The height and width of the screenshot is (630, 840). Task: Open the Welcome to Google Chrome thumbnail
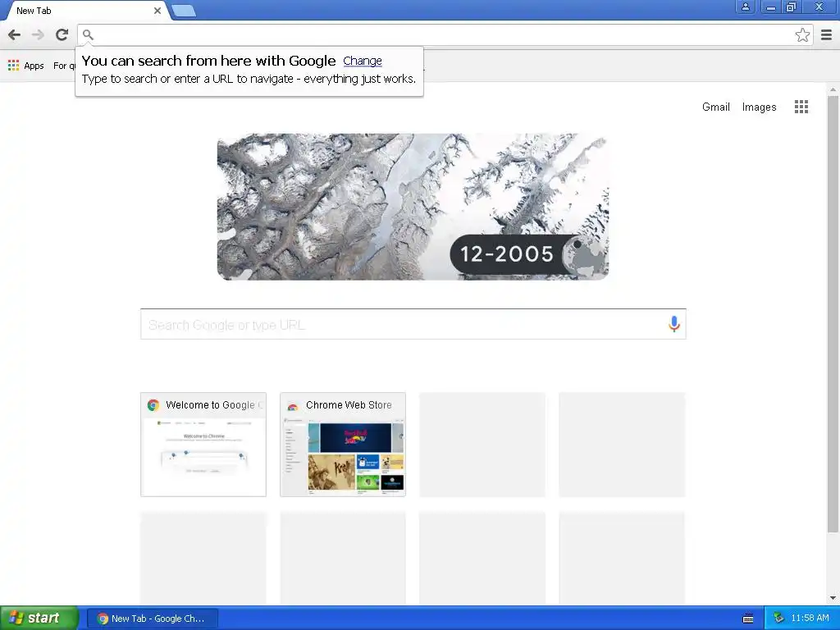(x=203, y=444)
